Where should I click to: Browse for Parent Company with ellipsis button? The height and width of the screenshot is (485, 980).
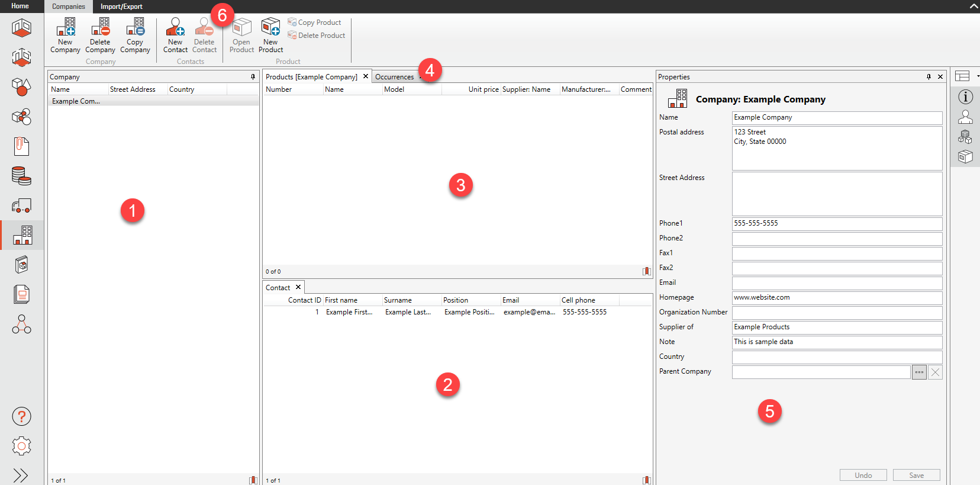click(919, 372)
